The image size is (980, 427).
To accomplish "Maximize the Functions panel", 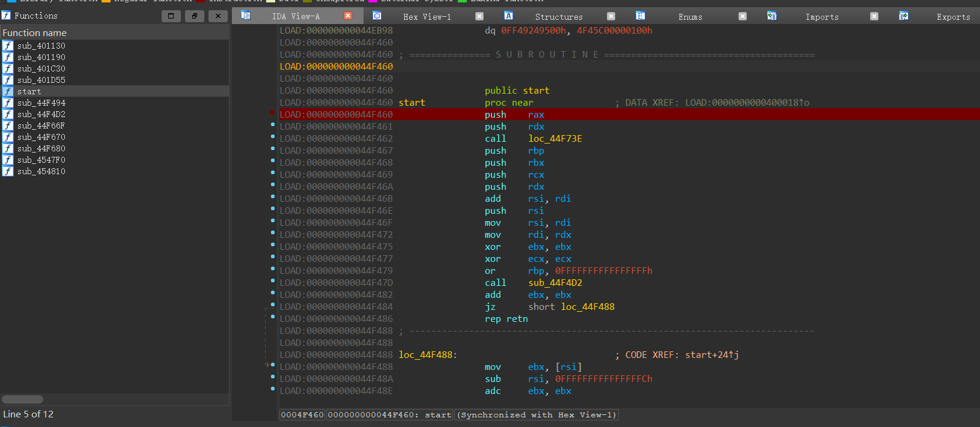I will (x=171, y=16).
